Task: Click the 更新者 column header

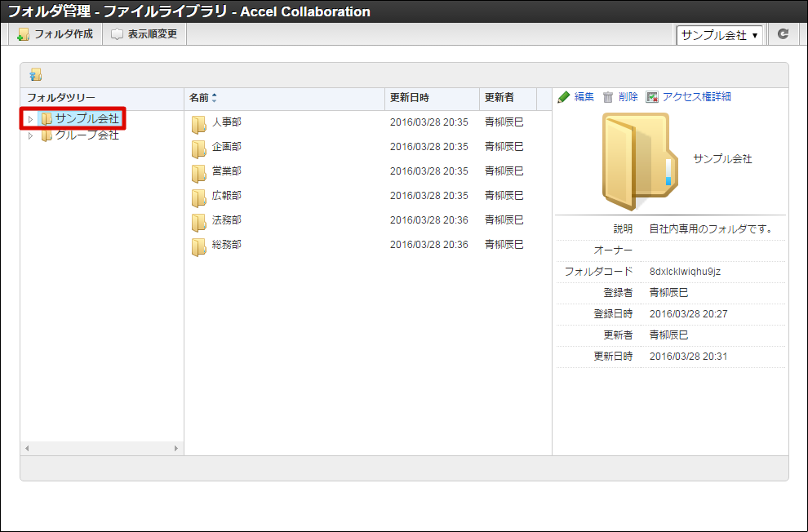Action: [508, 98]
